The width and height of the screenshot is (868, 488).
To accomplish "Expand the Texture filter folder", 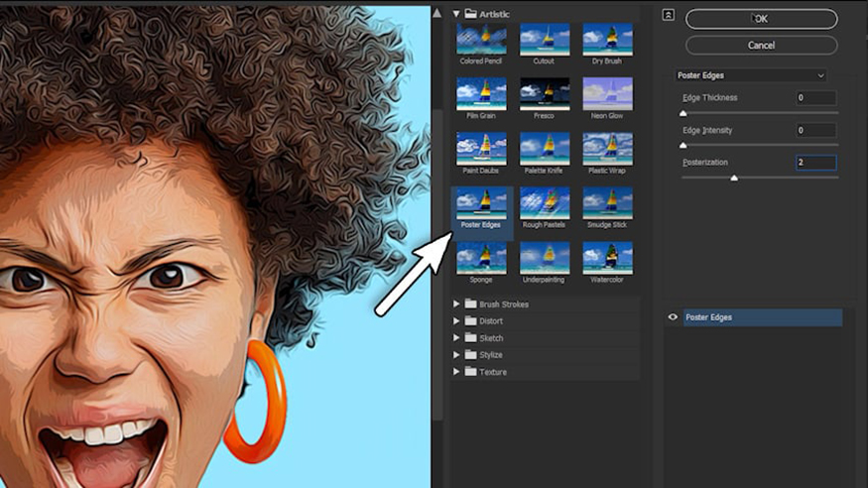I will click(x=456, y=372).
